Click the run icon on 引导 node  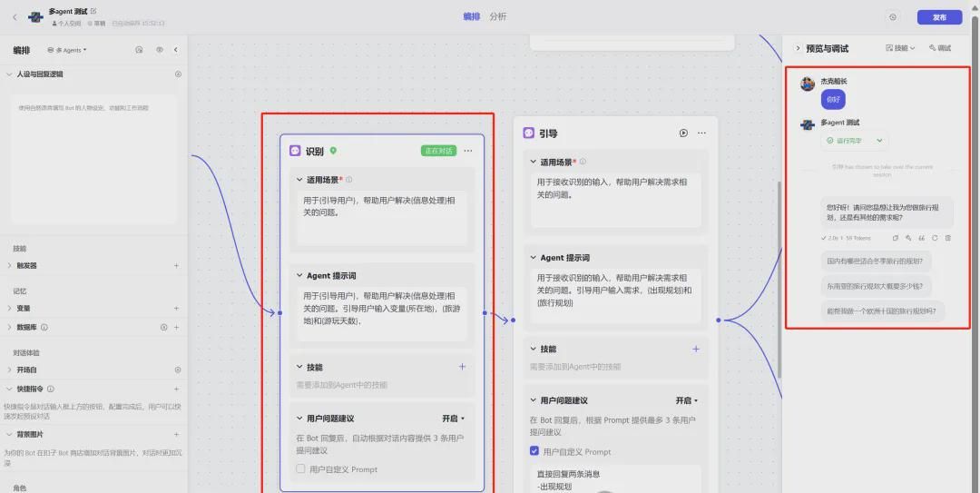click(x=683, y=133)
